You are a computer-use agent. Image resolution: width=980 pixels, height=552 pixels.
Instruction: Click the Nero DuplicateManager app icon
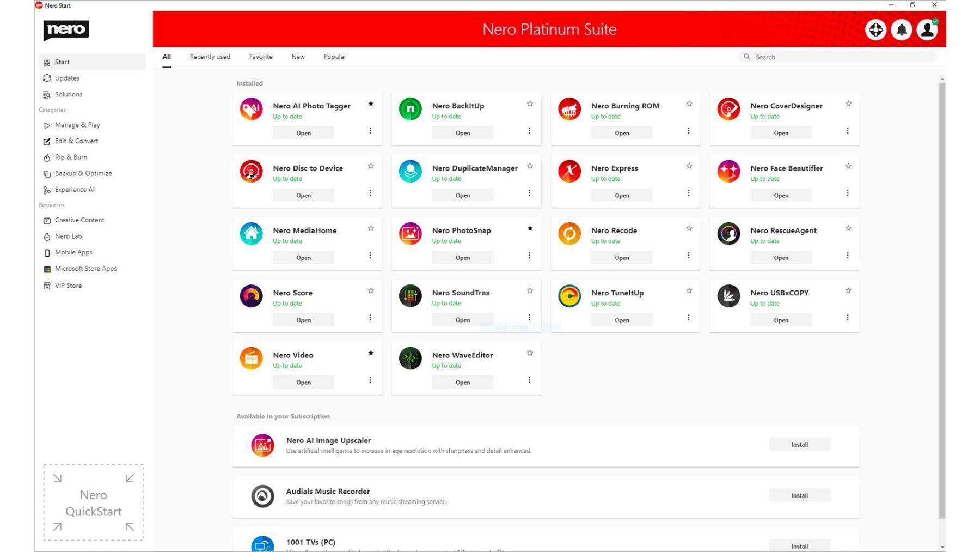point(410,171)
